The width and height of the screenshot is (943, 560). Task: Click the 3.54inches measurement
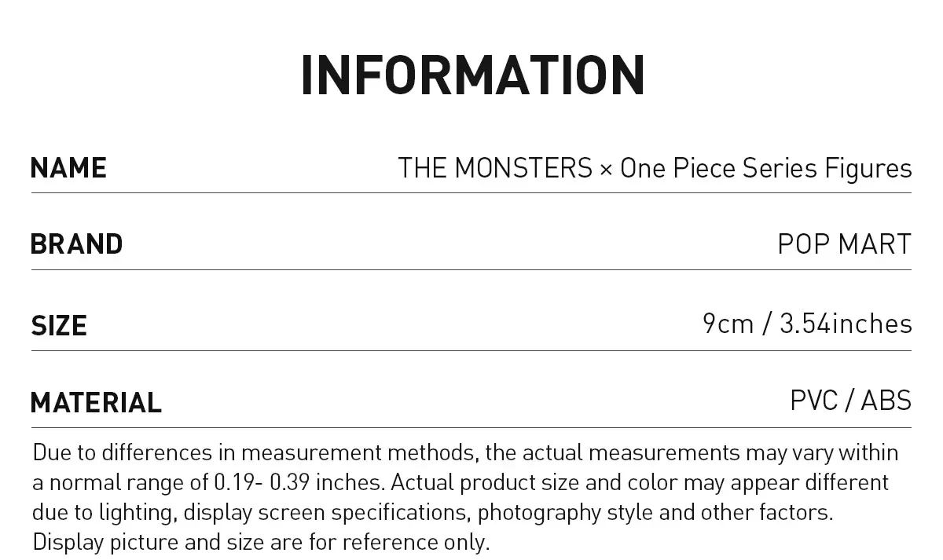846,324
